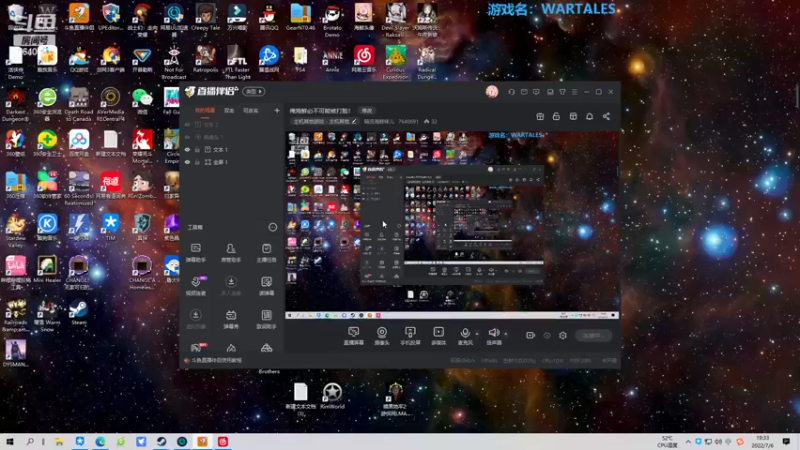
Task: Open Microsoft Edge from the taskbar
Action: click(x=100, y=441)
